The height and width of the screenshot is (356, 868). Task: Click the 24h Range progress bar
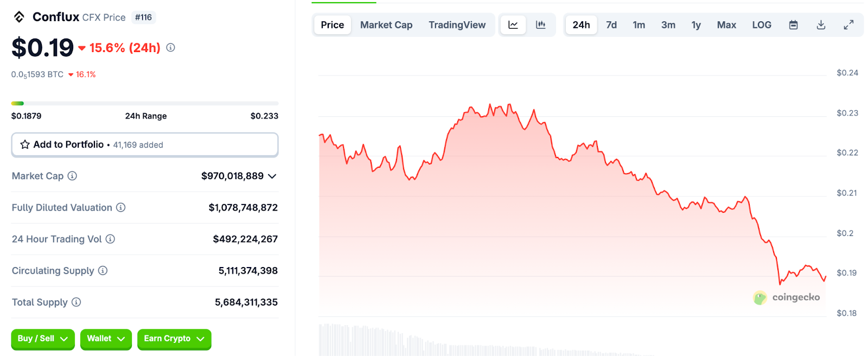145,103
